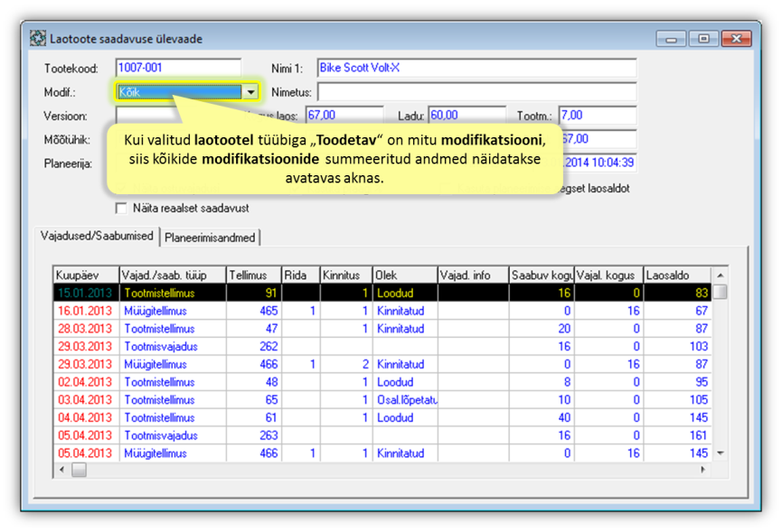The height and width of the screenshot is (532, 782).
Task: Click the Vajad./saab. tüüp column header
Action: [173, 275]
